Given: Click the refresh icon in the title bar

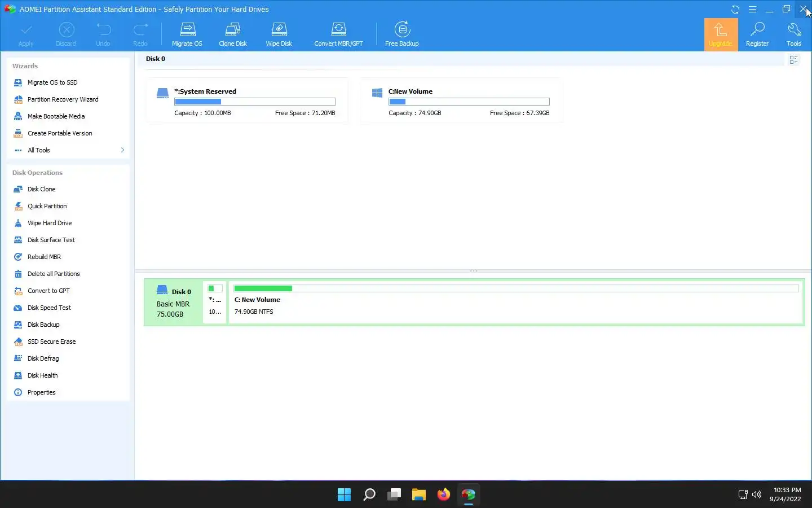Looking at the screenshot, I should click(735, 9).
